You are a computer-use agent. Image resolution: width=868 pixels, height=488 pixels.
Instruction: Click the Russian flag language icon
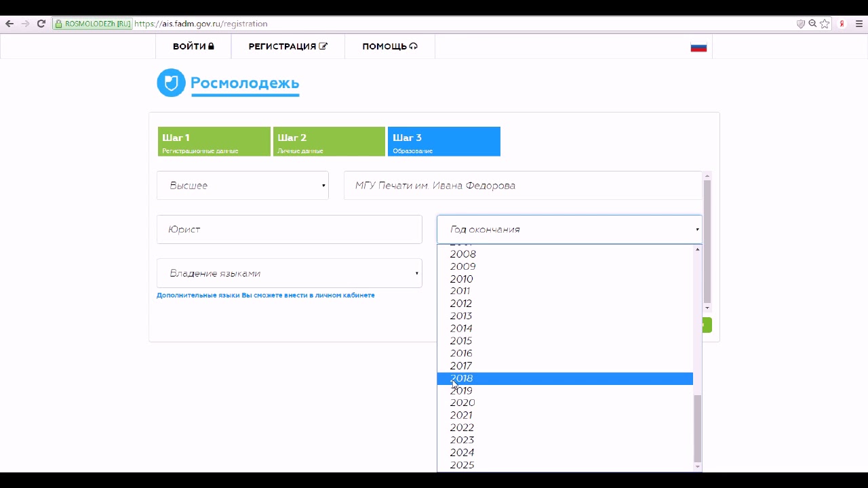pyautogui.click(x=698, y=47)
